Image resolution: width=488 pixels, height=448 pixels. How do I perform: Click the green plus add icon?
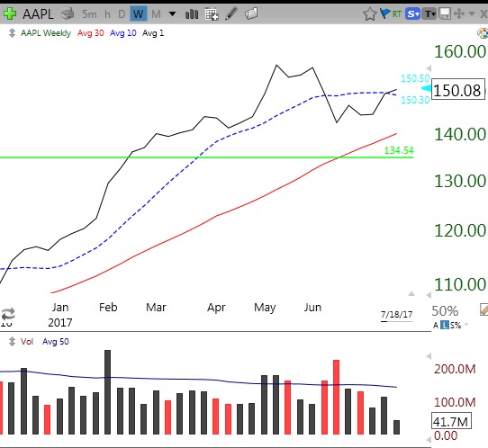pos(10,14)
